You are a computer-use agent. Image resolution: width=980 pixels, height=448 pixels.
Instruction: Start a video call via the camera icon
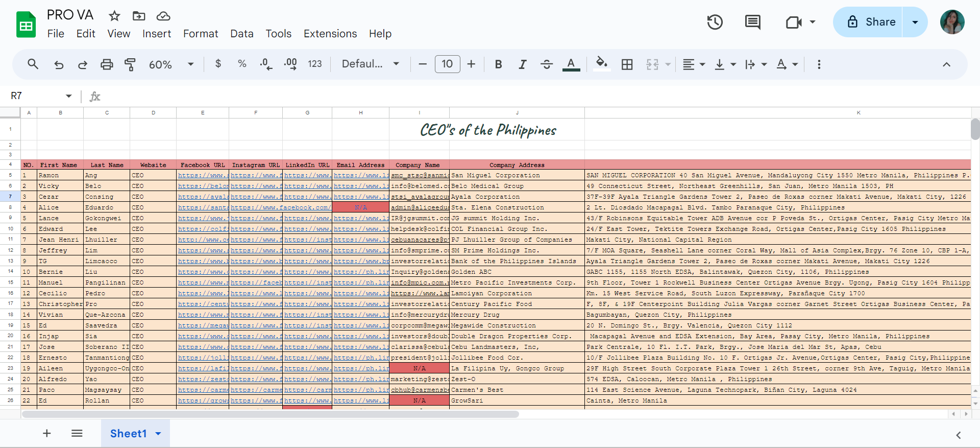[x=794, y=22]
